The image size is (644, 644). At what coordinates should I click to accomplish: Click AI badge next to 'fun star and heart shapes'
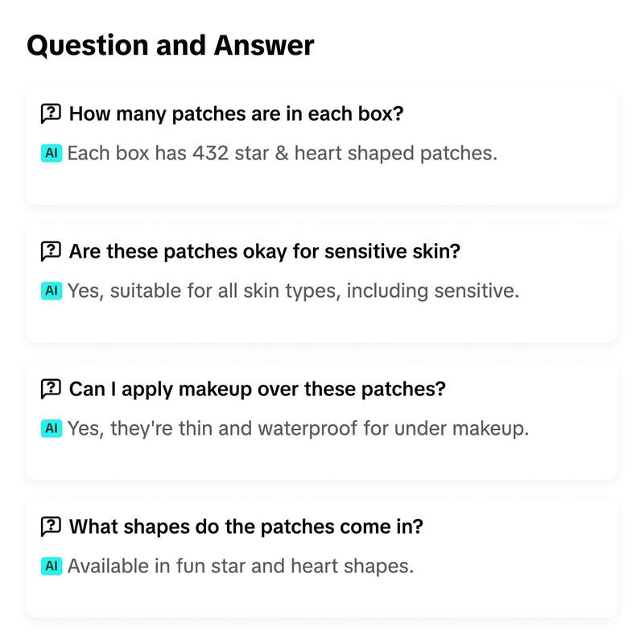[x=52, y=566]
